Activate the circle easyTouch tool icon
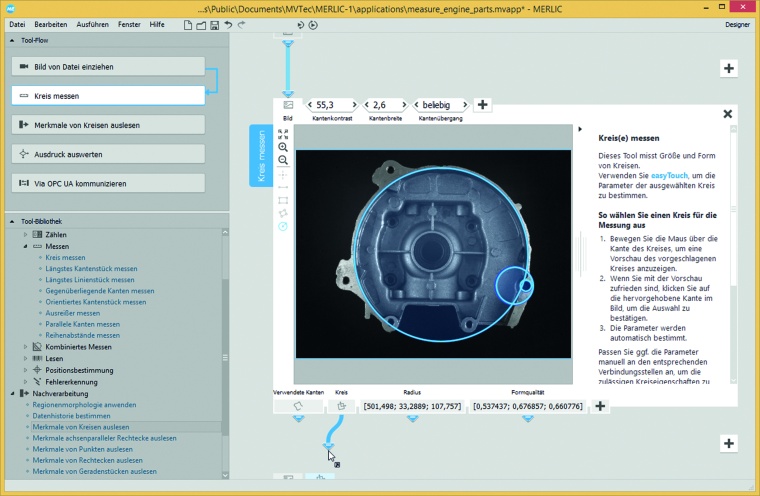Viewport: 760px width, 496px height. coord(283,226)
